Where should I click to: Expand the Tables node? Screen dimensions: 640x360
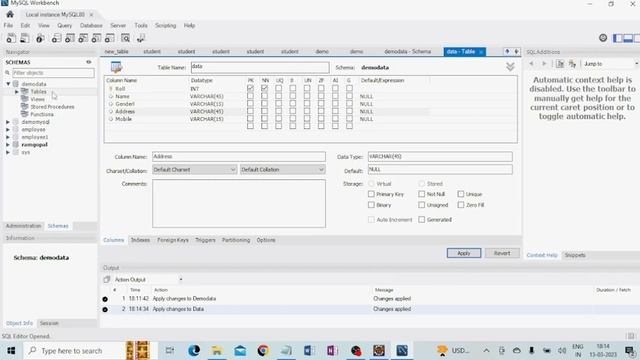click(17, 92)
